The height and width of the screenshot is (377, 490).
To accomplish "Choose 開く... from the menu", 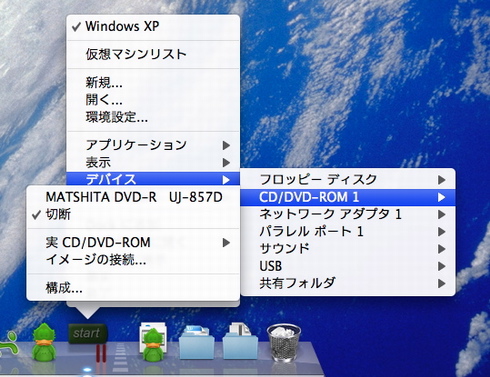I will (153, 100).
